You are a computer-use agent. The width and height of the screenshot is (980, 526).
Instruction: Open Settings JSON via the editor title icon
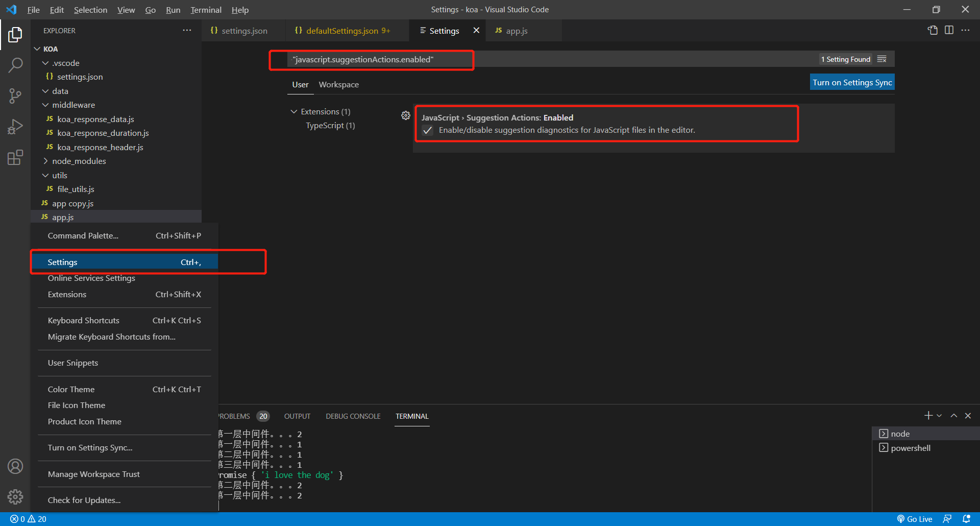point(933,30)
